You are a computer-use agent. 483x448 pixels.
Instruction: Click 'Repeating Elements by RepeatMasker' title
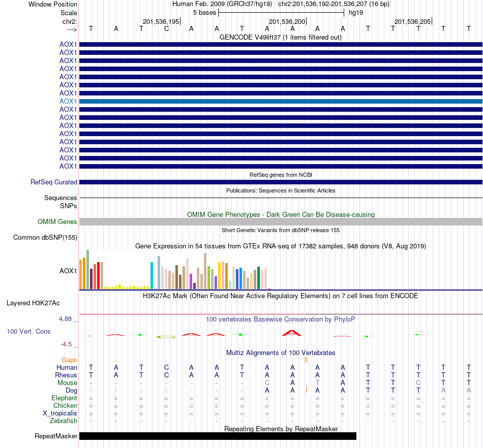pos(281,429)
